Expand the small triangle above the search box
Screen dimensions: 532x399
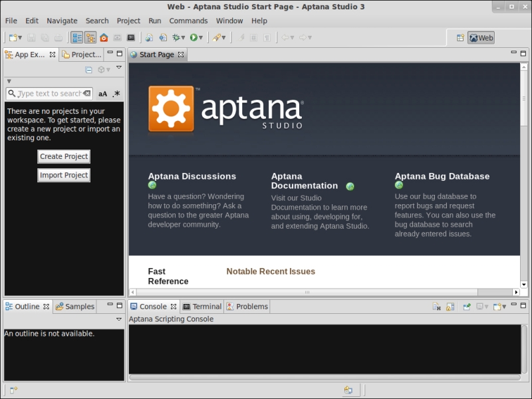tap(9, 81)
